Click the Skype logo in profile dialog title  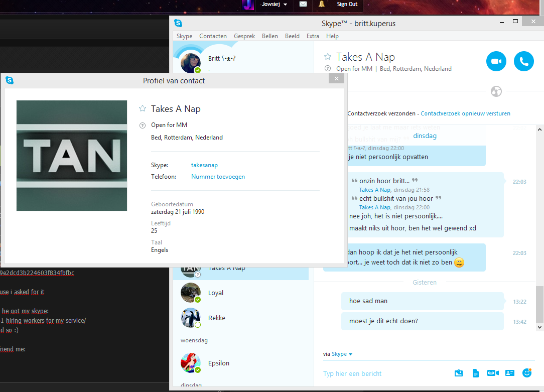[x=10, y=80]
